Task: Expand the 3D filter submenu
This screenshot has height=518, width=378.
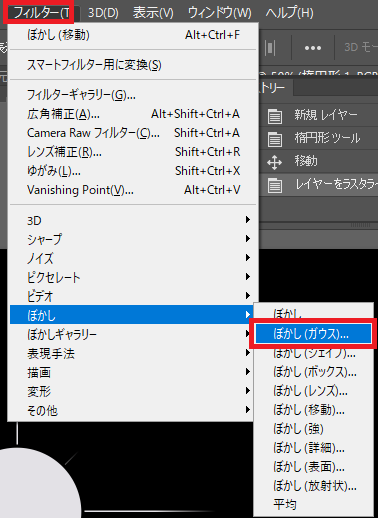Action: point(133,220)
